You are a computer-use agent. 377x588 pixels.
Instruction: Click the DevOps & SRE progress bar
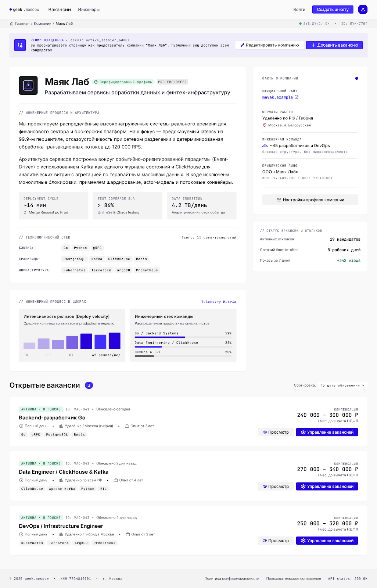[x=183, y=356]
